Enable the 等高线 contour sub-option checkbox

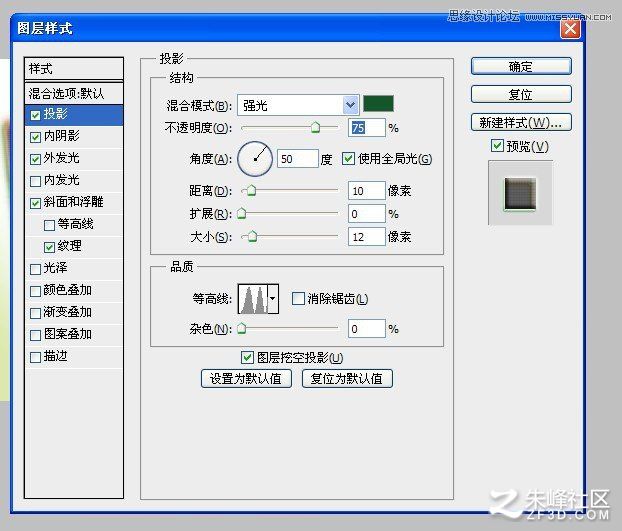(50, 225)
